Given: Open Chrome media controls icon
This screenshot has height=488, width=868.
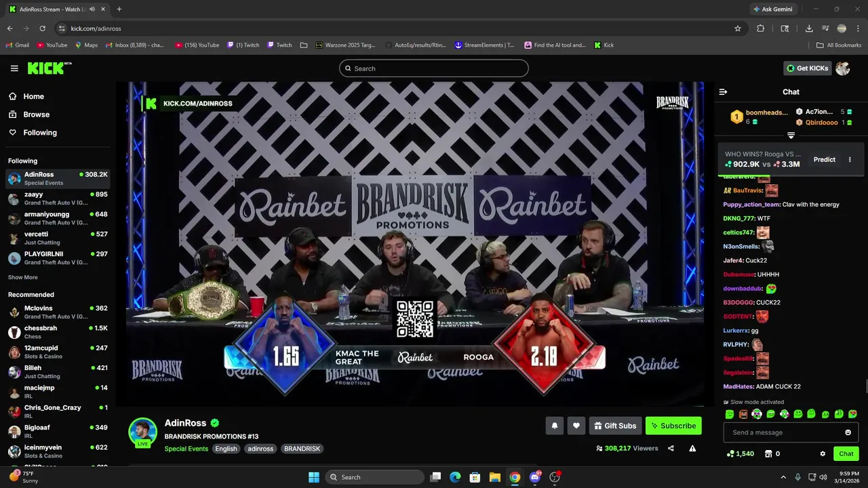Looking at the screenshot, I should 825,28.
